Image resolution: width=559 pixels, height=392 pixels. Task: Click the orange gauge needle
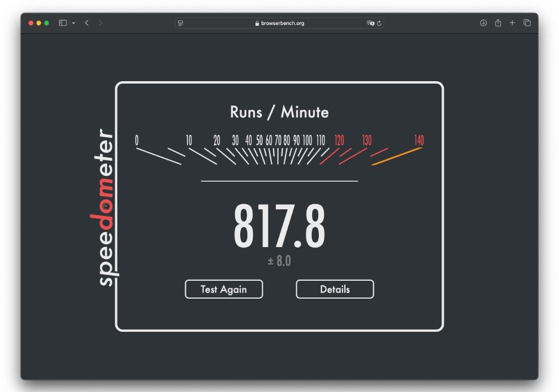click(397, 157)
